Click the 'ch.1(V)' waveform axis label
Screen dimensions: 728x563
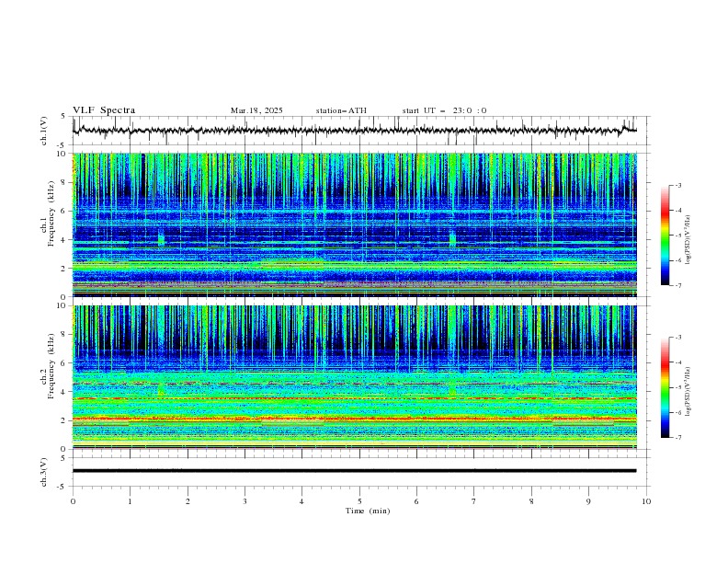click(x=44, y=131)
